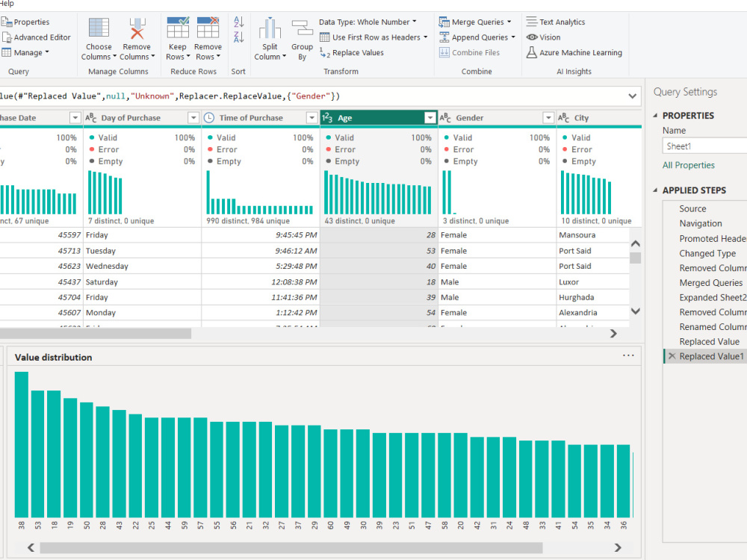Click the Choose Columns icon

point(99,28)
